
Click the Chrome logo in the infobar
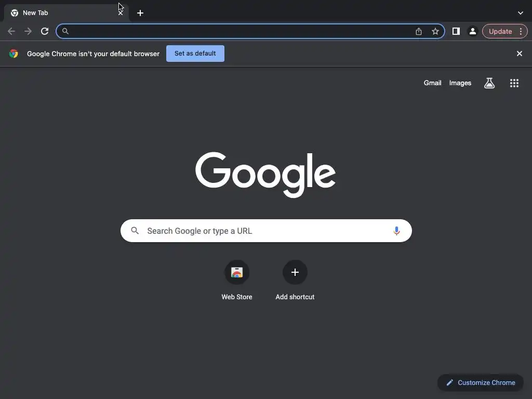coord(14,54)
